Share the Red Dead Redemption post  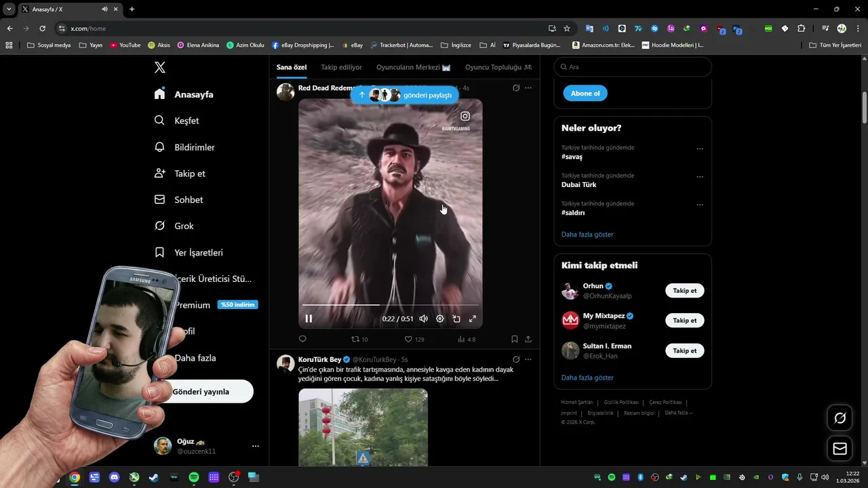click(528, 339)
